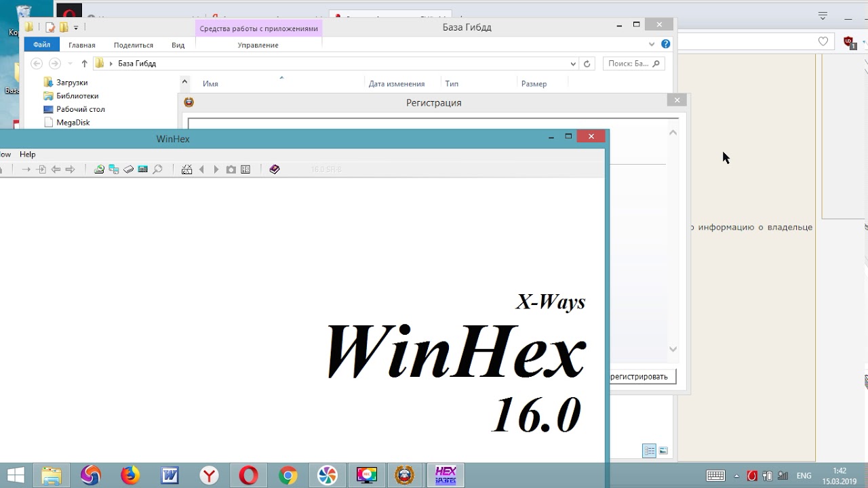Go up one folder level in Explorer
The image size is (868, 488).
point(84,64)
